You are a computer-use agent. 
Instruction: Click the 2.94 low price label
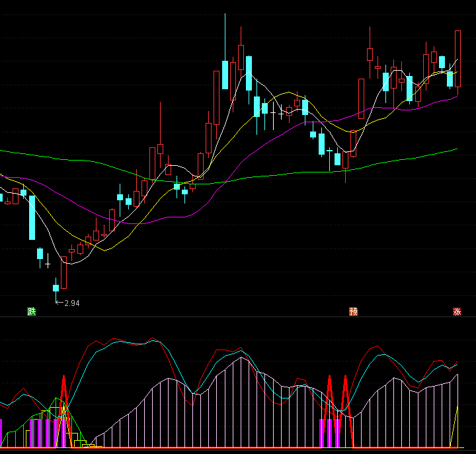pyautogui.click(x=72, y=303)
